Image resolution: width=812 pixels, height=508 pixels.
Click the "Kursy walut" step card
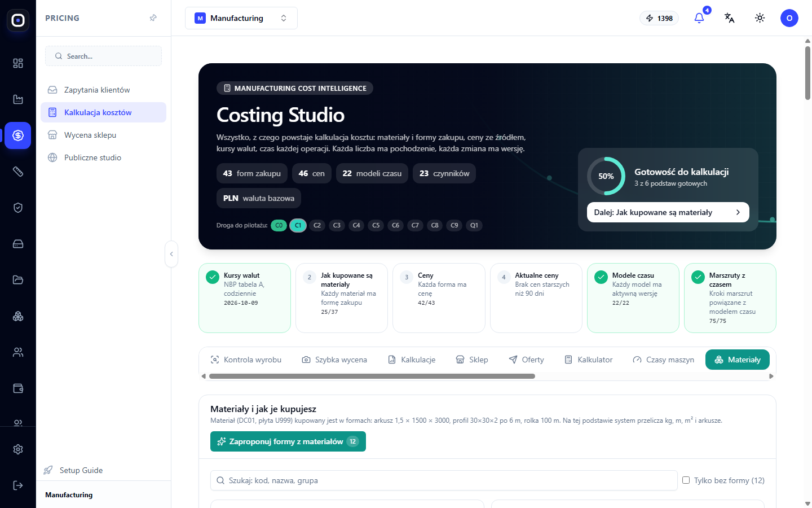pos(245,298)
